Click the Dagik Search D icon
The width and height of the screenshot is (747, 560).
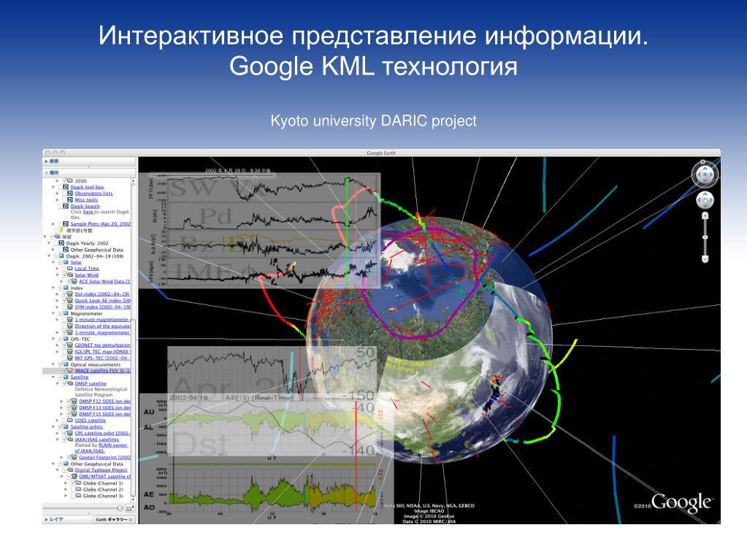[66, 206]
